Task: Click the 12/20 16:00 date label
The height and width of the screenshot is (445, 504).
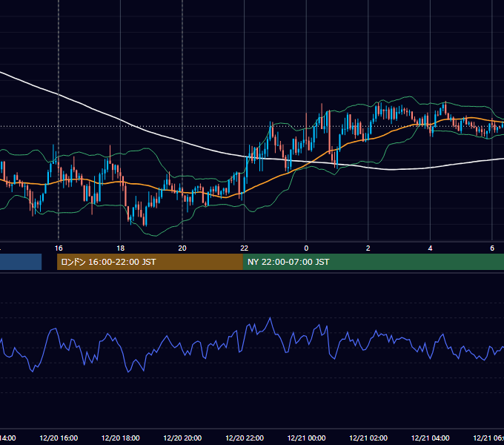Action: pyautogui.click(x=59, y=438)
